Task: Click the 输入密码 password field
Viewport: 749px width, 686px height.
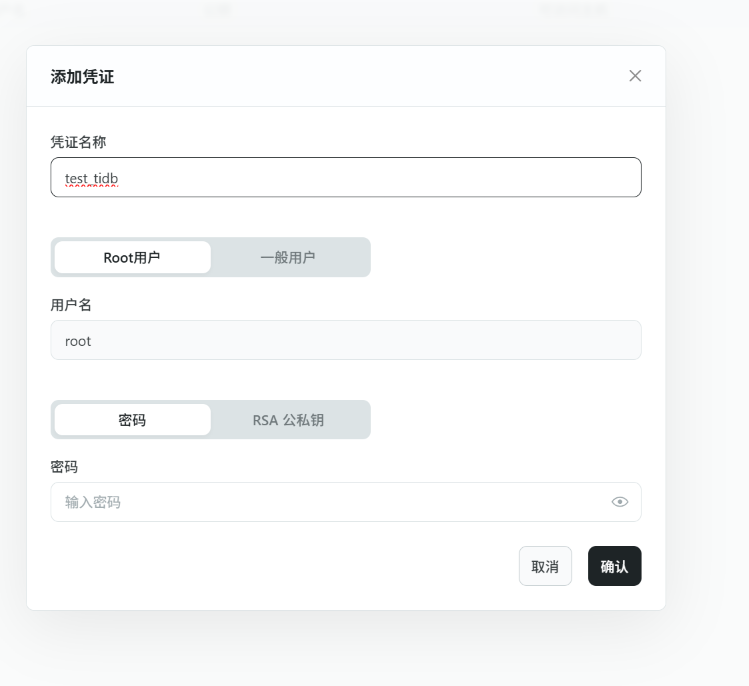Action: [x=330, y=502]
